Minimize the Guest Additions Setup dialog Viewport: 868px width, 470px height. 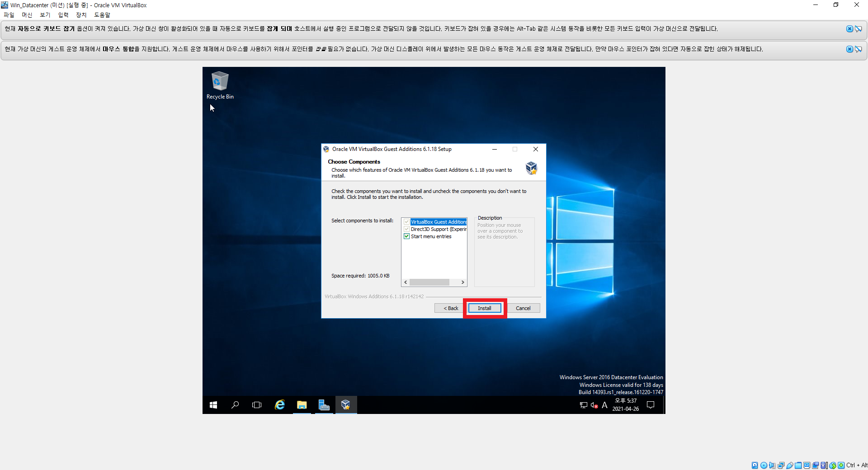[495, 149]
